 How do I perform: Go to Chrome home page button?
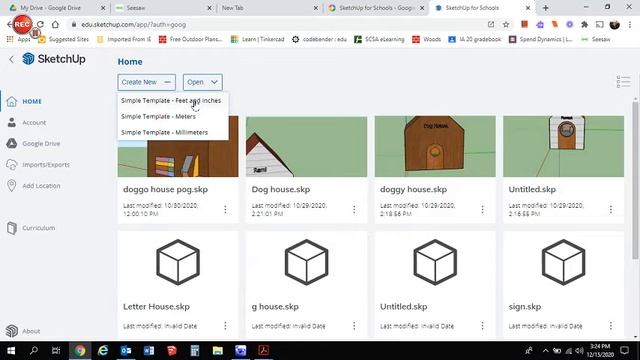(x=55, y=24)
